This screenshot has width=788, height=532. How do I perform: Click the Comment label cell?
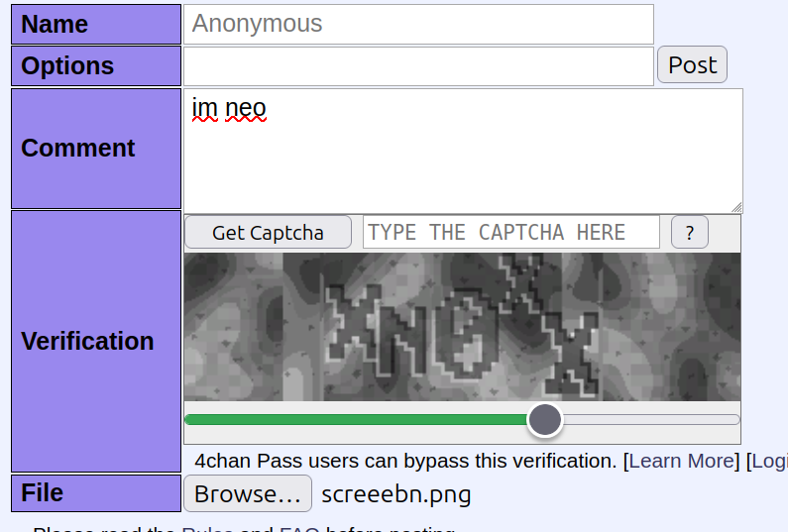click(96, 149)
